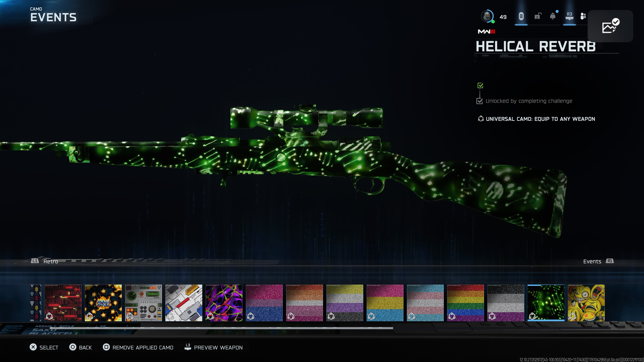The height and width of the screenshot is (362, 644).
Task: Choose the white sci-fi panel camo
Action: pyautogui.click(x=184, y=303)
